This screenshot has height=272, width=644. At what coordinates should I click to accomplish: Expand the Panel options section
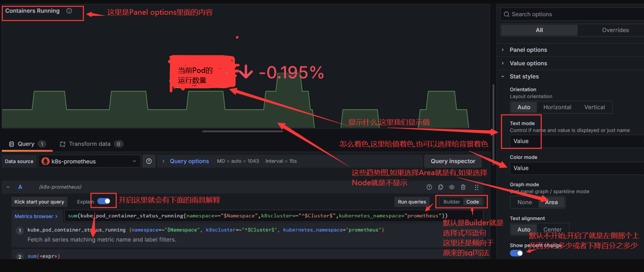[528, 50]
